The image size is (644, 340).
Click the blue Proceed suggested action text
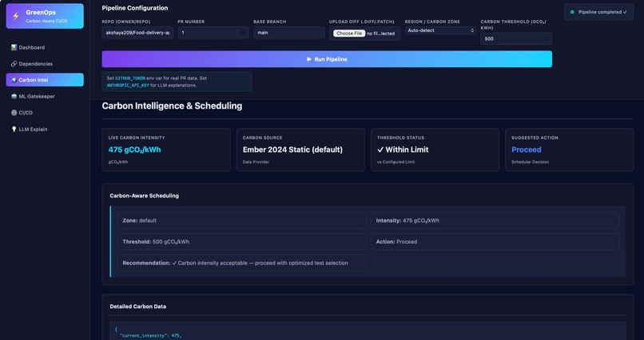coord(526,150)
